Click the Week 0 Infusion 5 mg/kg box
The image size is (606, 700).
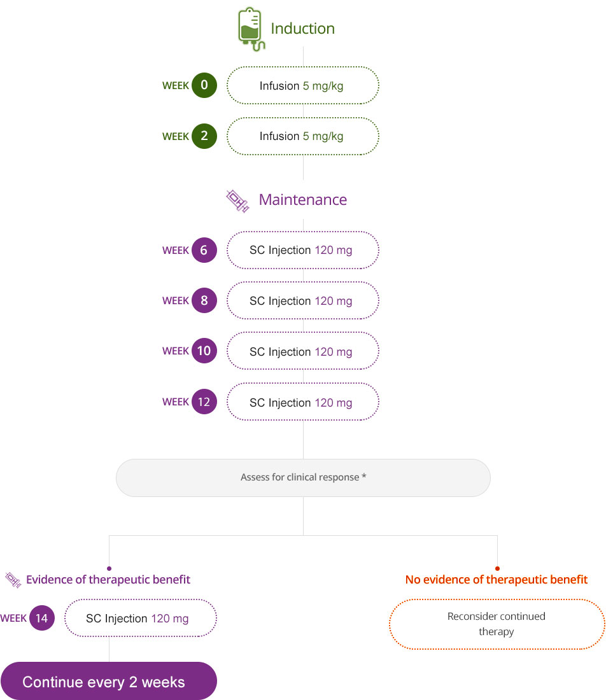pyautogui.click(x=303, y=85)
